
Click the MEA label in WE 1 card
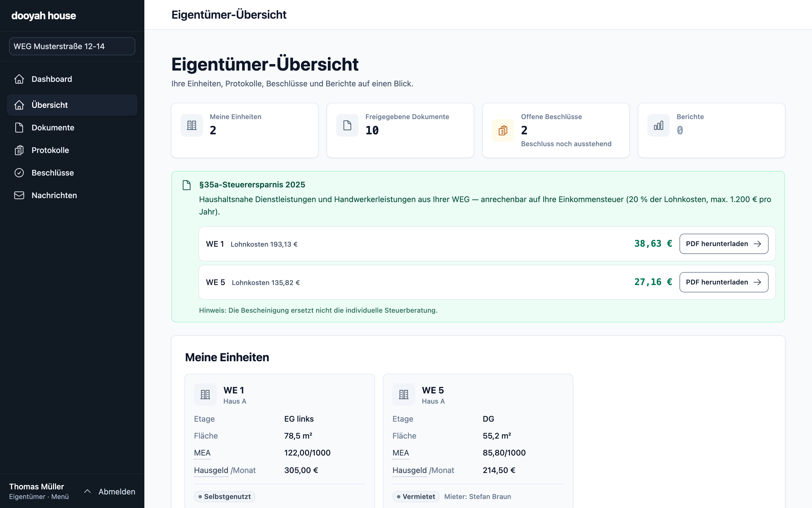point(202,453)
